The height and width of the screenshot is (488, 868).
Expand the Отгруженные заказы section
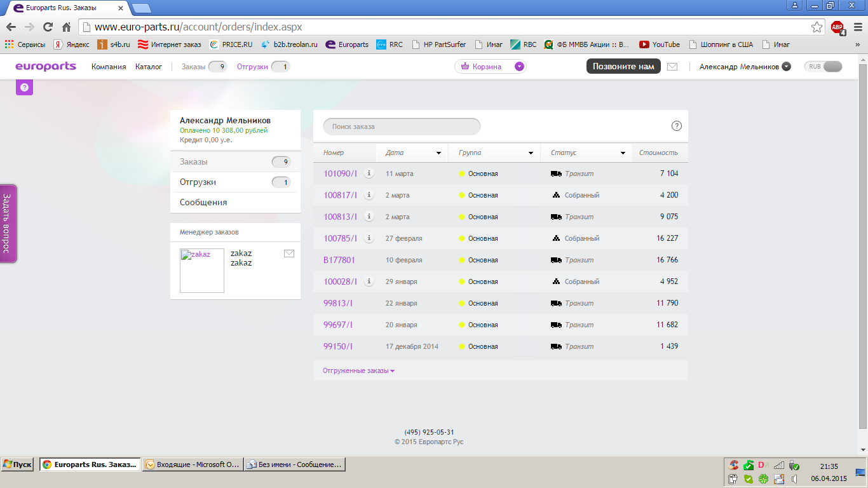coord(358,370)
